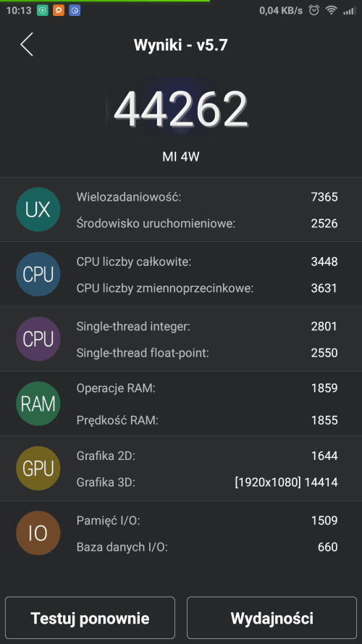Select the Baza danych I/O row
Image resolution: width=362 pixels, height=644 pixels.
[x=207, y=547]
